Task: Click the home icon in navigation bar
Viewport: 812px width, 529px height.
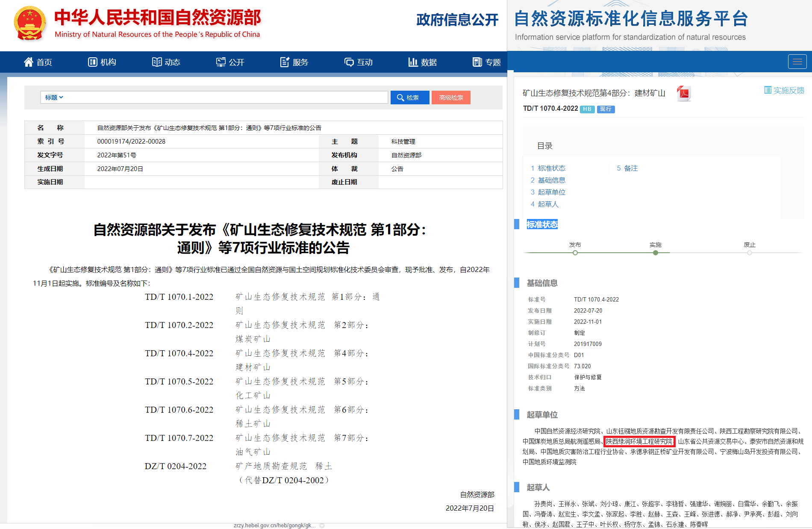Action: (28, 62)
